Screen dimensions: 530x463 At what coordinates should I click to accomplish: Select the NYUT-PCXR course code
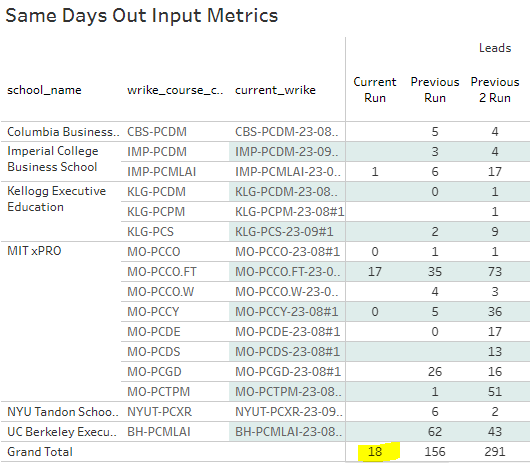160,412
